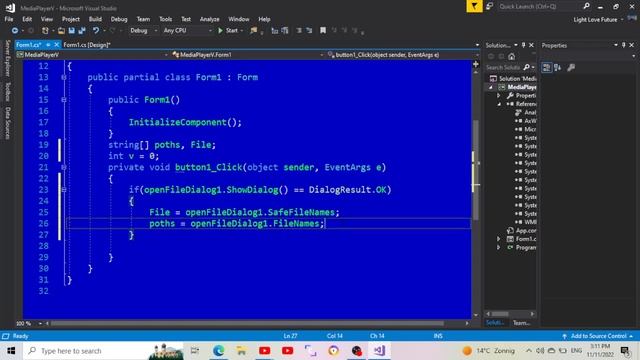Click the editor horizontal scrollbar
This screenshot has width=640, height=360.
point(246,323)
